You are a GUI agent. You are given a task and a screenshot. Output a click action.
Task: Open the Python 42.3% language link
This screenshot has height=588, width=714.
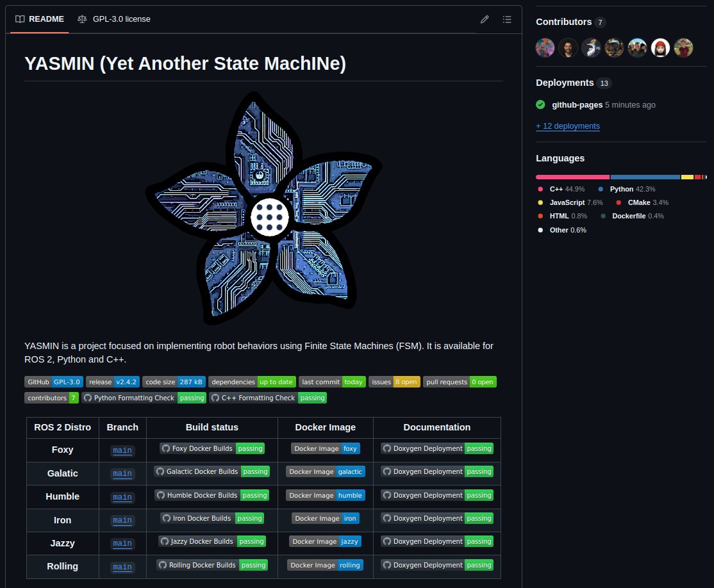click(x=627, y=189)
